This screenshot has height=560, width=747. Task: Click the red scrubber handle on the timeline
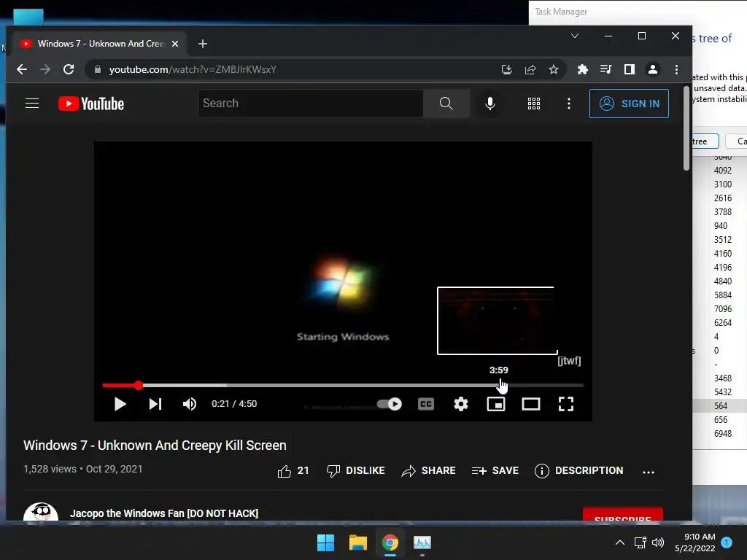(138, 385)
